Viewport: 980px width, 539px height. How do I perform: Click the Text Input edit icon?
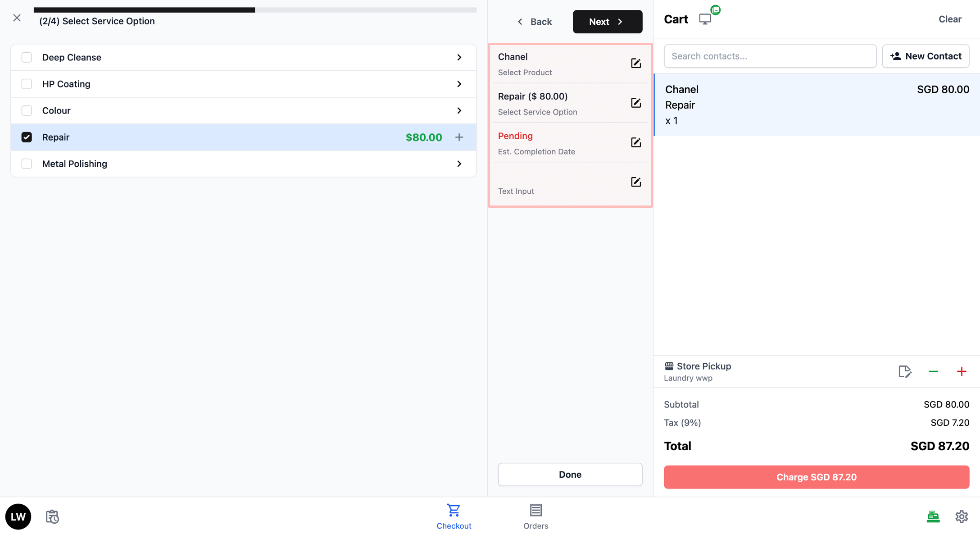click(635, 182)
